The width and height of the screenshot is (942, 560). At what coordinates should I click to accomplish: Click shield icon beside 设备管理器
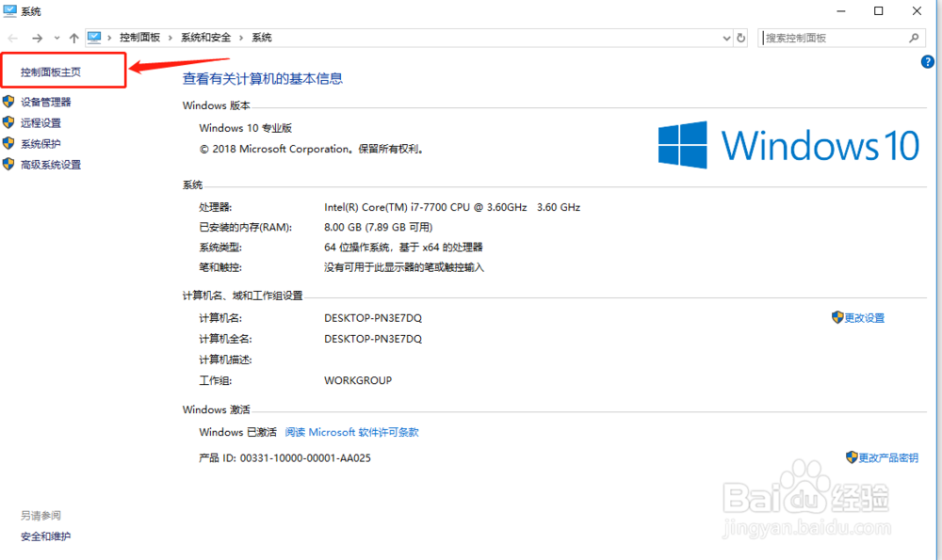tap(8, 102)
